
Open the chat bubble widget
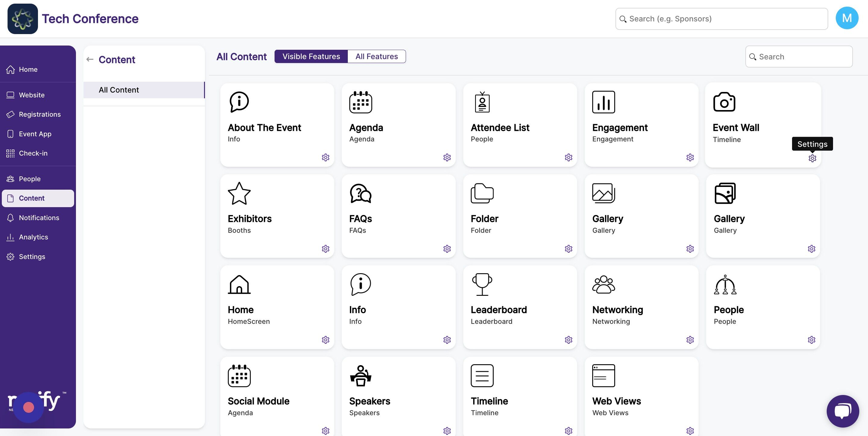842,411
